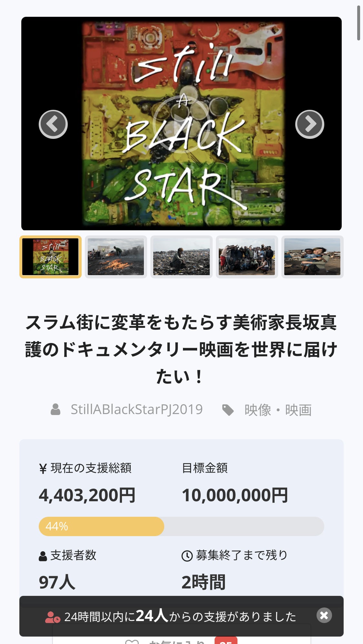Click the tag icon beside 映像・映画

coord(228,410)
